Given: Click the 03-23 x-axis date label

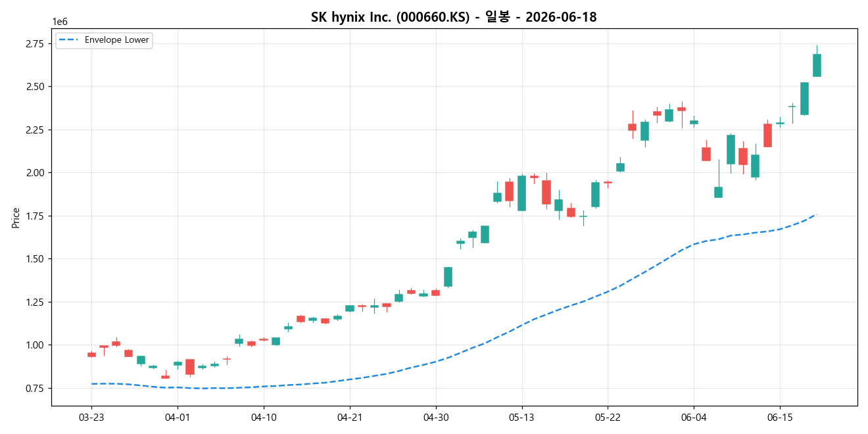Looking at the screenshot, I should click(x=91, y=418).
